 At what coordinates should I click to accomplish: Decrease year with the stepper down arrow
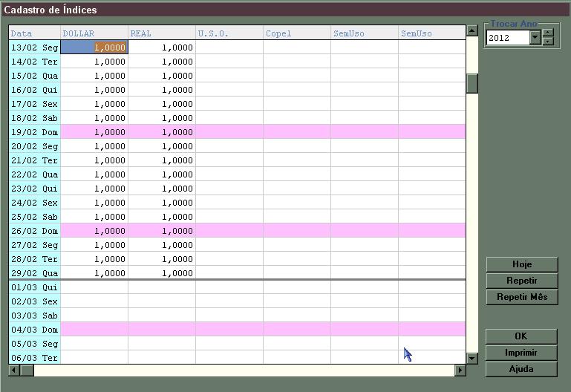click(548, 42)
